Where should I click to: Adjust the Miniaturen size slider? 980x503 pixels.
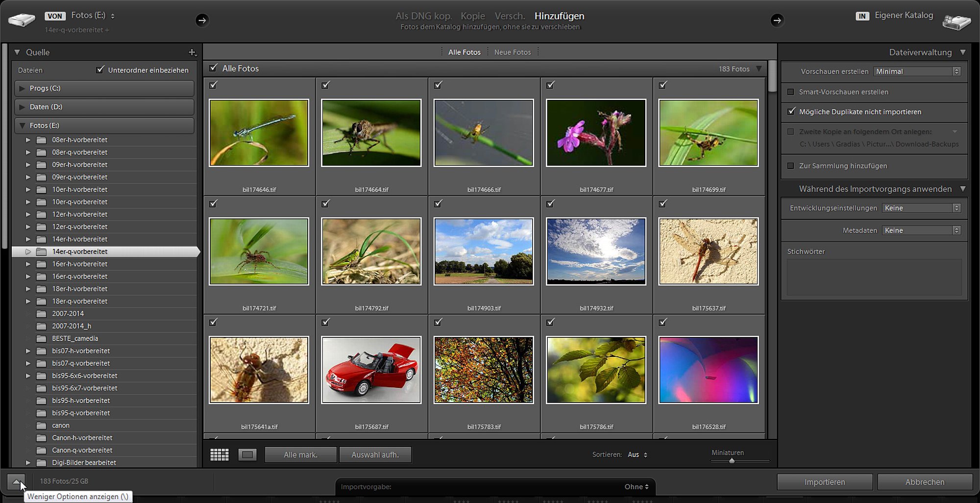732,460
